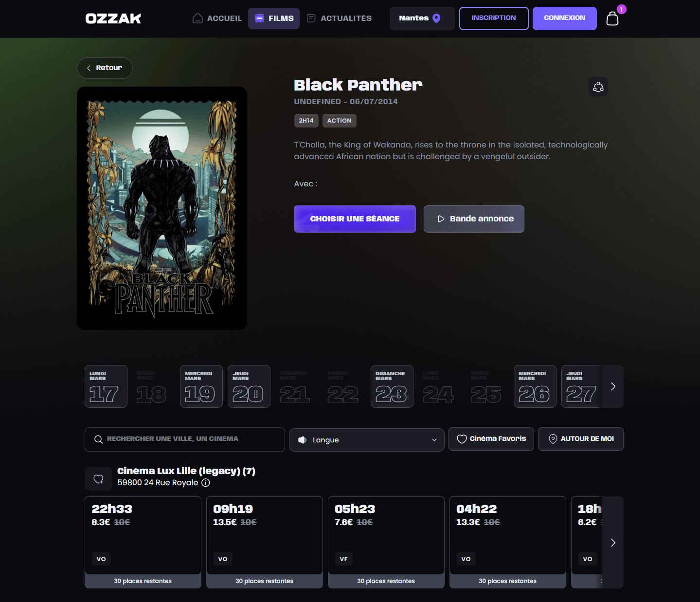Show more showtimes with right arrow
700x602 pixels.
coord(613,543)
